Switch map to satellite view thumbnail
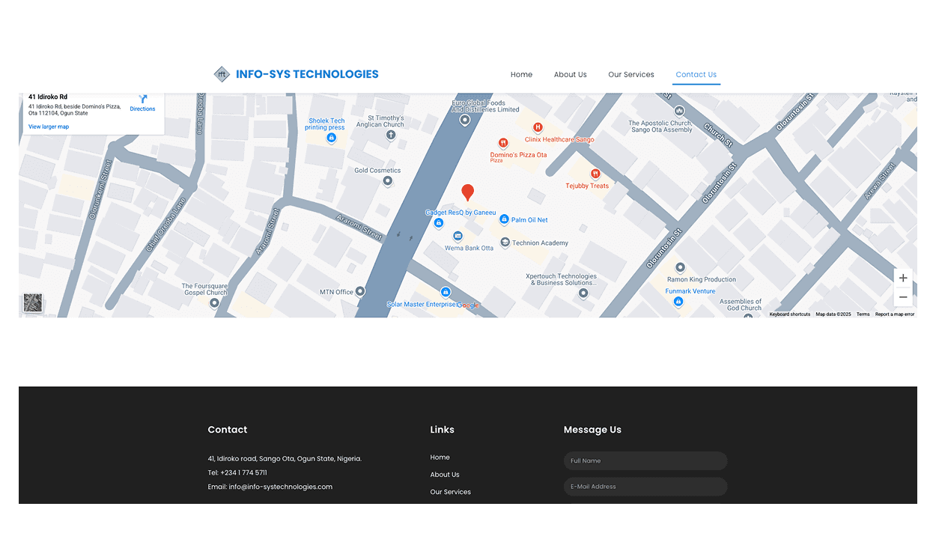The image size is (936, 560). [33, 302]
